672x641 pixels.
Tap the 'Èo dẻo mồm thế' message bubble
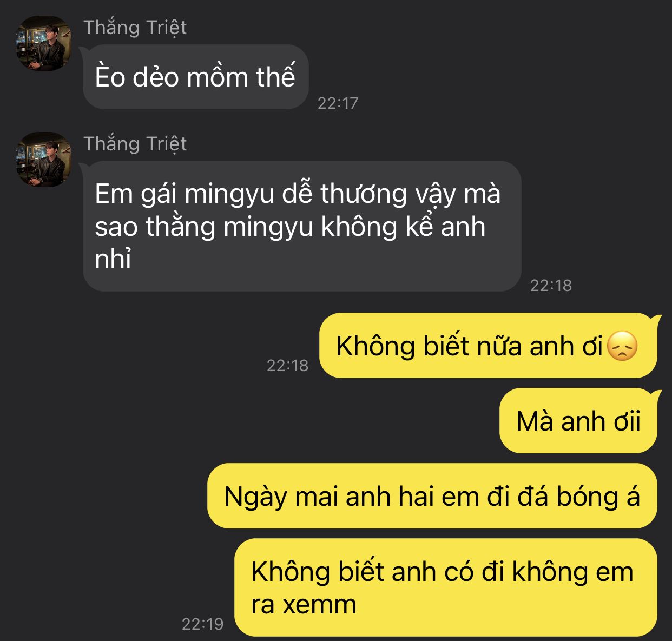pos(195,77)
